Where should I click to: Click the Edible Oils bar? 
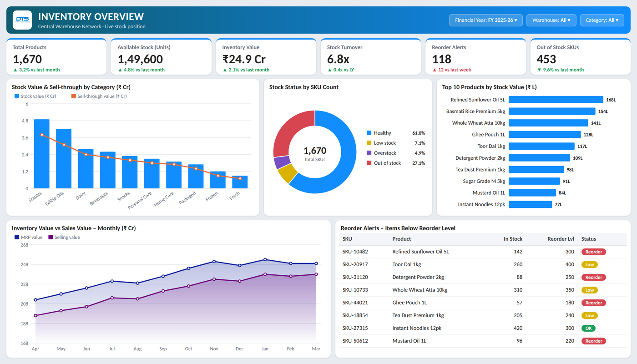(64, 159)
